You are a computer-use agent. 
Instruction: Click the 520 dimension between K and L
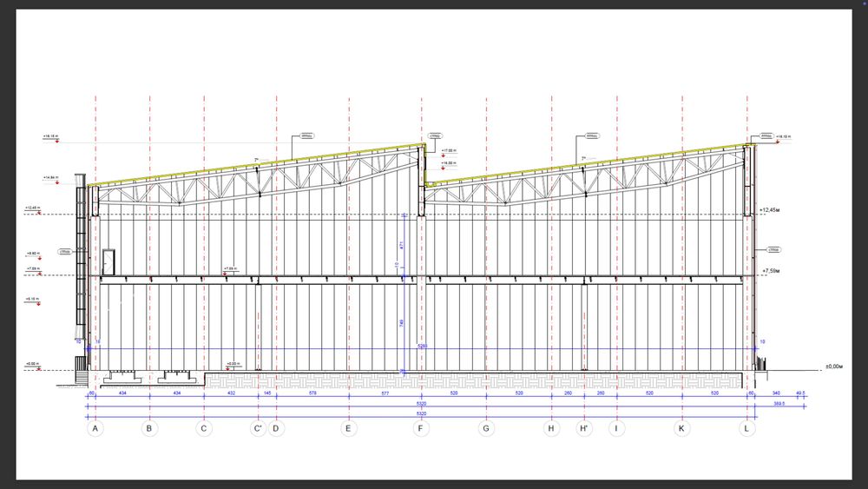point(714,393)
